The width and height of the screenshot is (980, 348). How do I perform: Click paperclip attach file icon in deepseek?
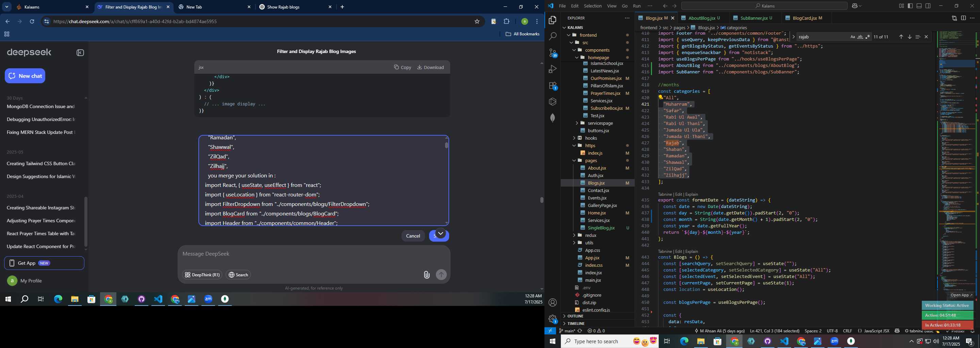point(426,275)
